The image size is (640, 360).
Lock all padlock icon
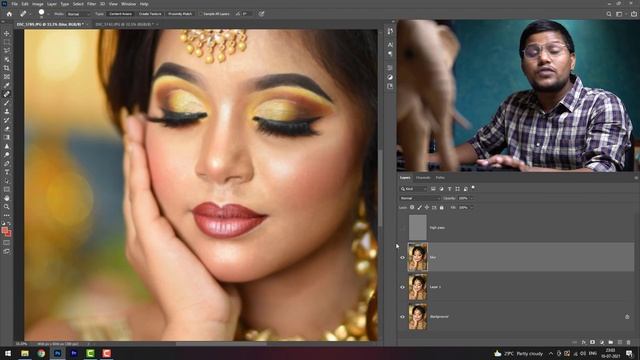pos(441,207)
